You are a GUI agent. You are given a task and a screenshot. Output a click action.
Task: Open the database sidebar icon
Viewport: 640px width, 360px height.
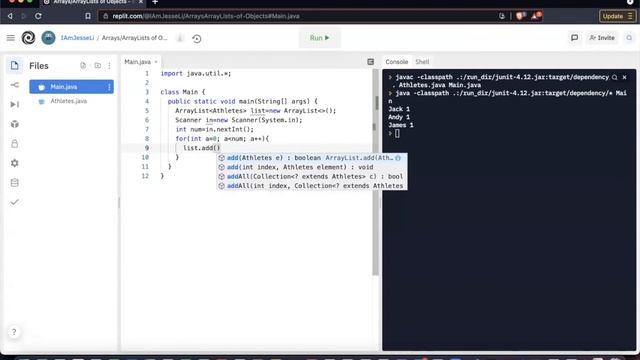[15, 183]
